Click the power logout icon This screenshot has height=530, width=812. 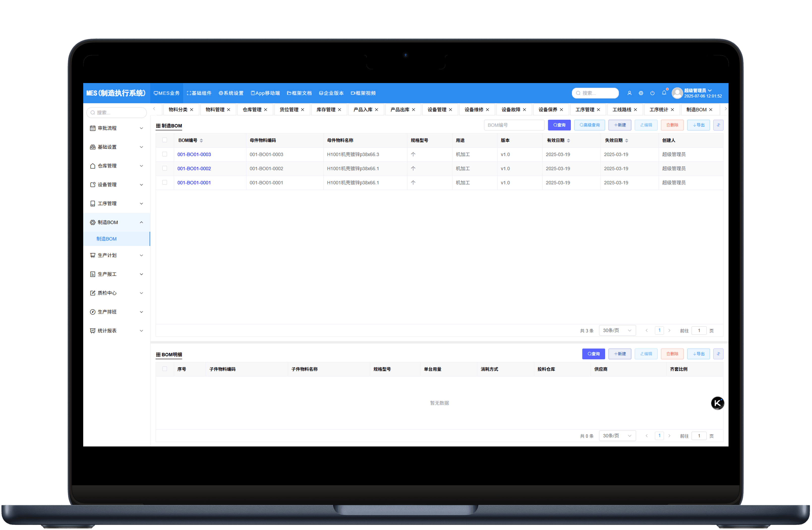point(652,93)
